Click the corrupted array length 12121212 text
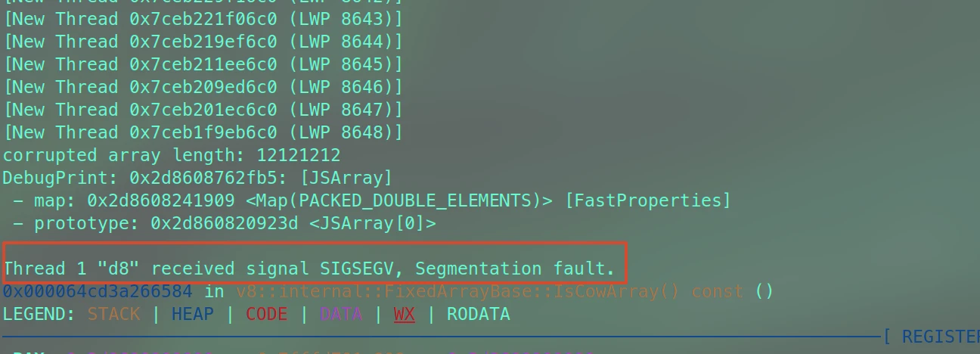This screenshot has height=354, width=980. 172,155
